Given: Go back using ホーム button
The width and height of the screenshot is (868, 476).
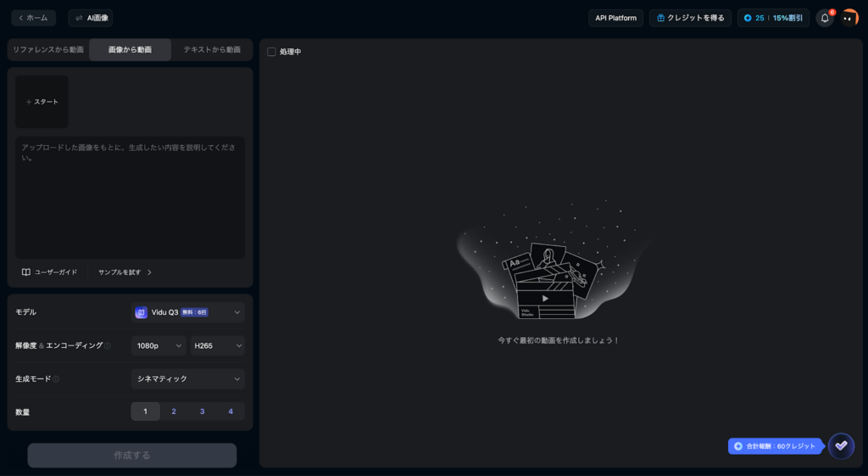Looking at the screenshot, I should pos(34,18).
